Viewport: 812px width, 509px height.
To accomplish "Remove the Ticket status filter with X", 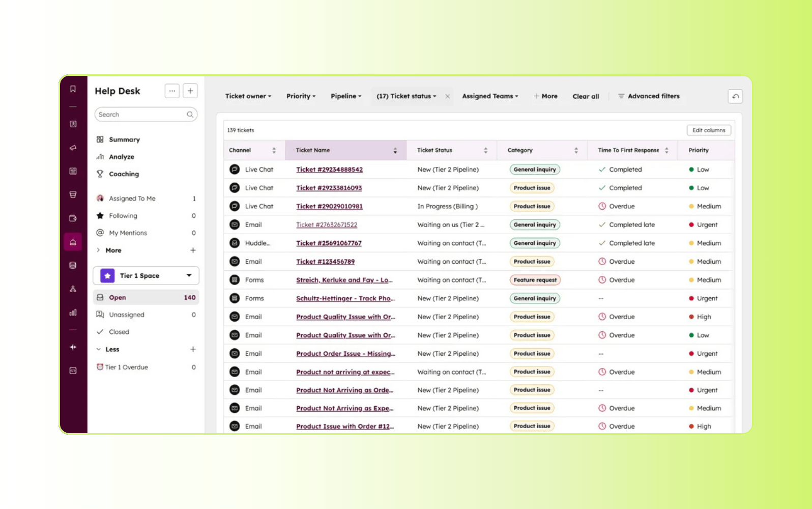I will click(x=447, y=96).
